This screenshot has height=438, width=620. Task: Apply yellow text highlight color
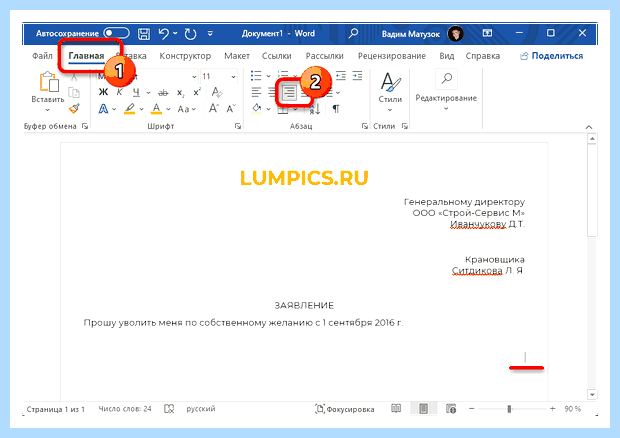[130, 109]
